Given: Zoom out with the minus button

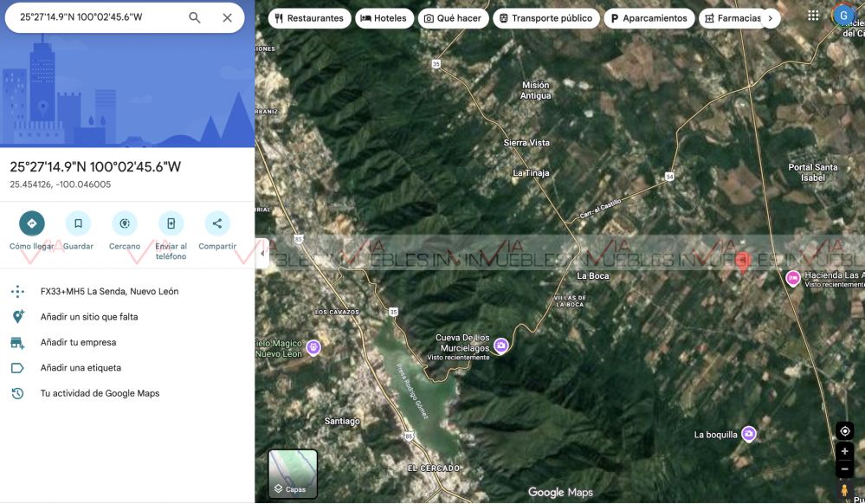Looking at the screenshot, I should [845, 469].
